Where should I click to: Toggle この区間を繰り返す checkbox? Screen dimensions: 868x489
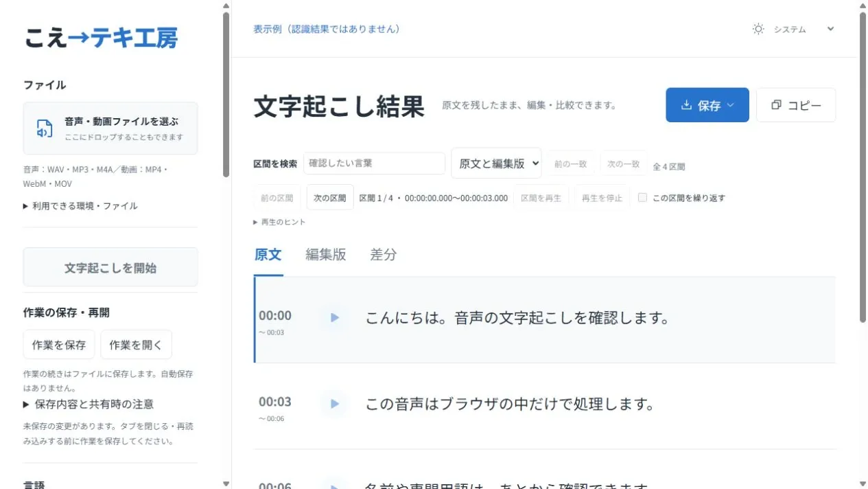click(643, 197)
